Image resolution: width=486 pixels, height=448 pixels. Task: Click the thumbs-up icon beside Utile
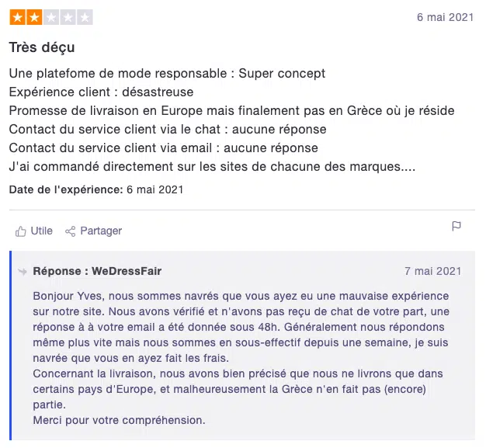point(21,231)
